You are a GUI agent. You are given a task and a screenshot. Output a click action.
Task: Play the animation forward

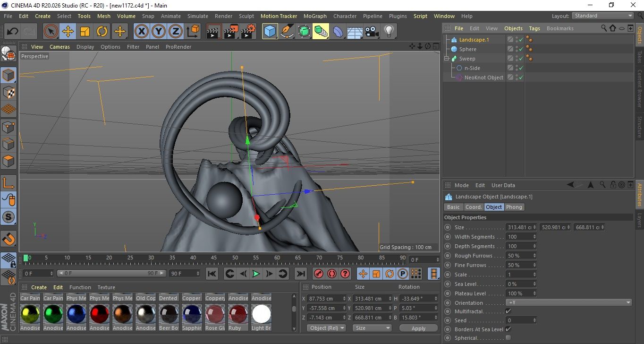pos(256,274)
